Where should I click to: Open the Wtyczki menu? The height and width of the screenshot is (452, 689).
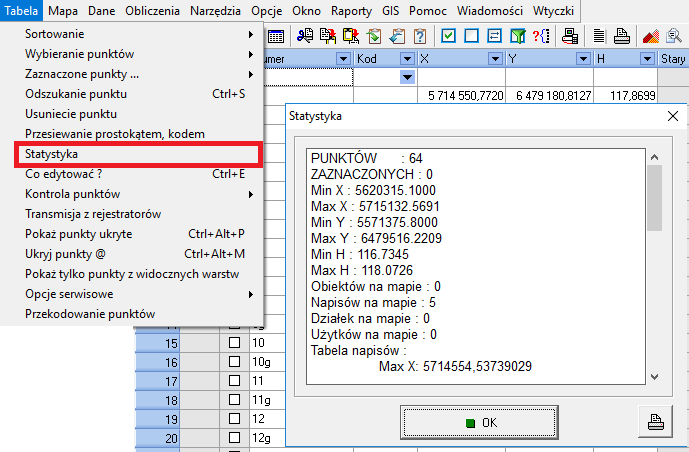[553, 11]
